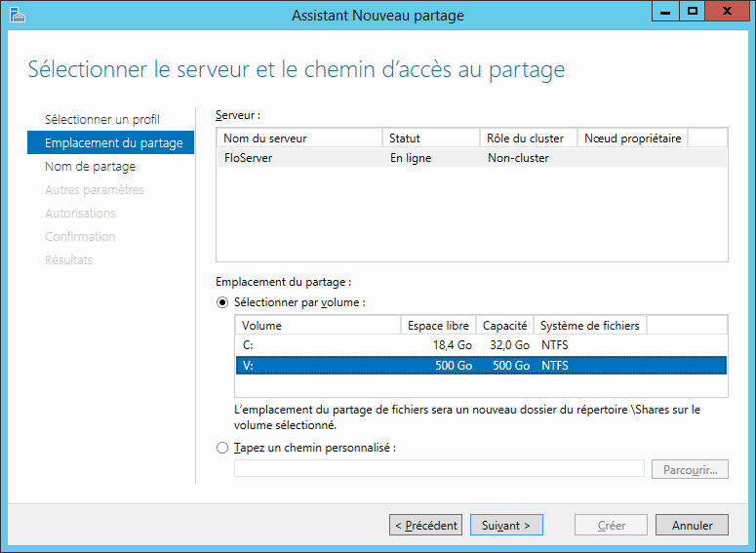
Task: Close the Assistant Nouveau partage window
Action: [x=727, y=11]
